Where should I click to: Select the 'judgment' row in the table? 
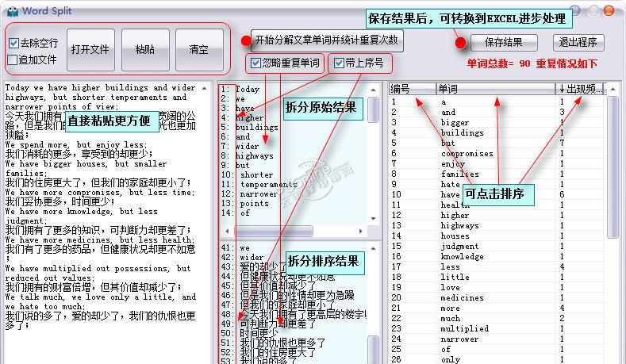click(x=497, y=247)
